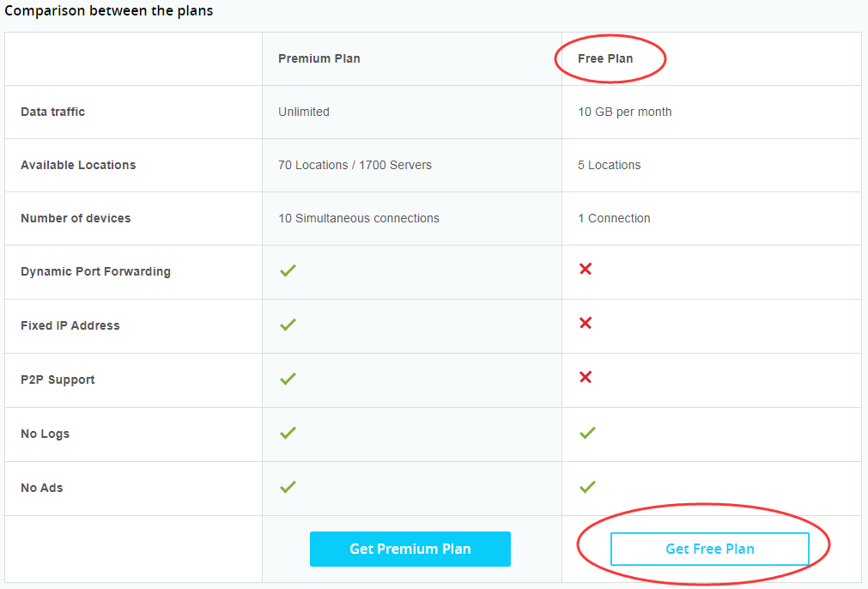Viewport: 868px width, 589px height.
Task: Click Premium checkmark for Fixed IP Address
Action: point(288,325)
